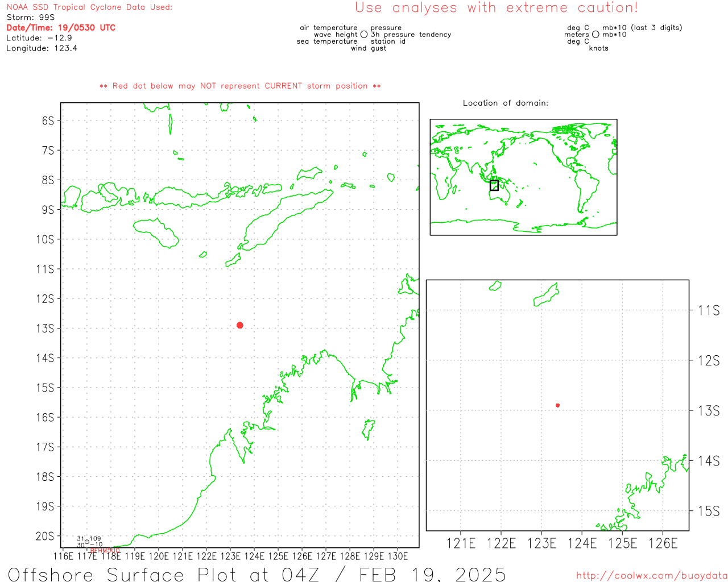The height and width of the screenshot is (582, 728).
Task: Click the 'sea temperature' legend label
Action: pos(327,41)
